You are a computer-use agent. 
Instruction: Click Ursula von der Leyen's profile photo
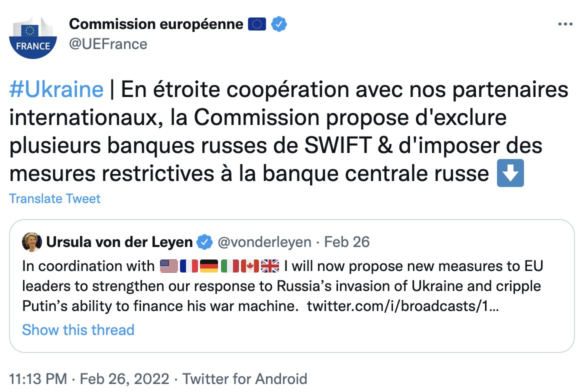32,242
